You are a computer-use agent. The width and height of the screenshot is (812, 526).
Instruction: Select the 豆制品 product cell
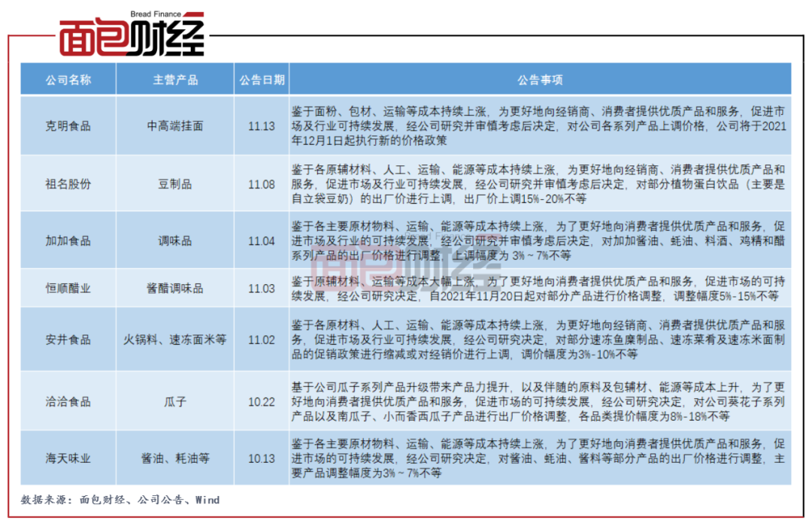click(175, 184)
